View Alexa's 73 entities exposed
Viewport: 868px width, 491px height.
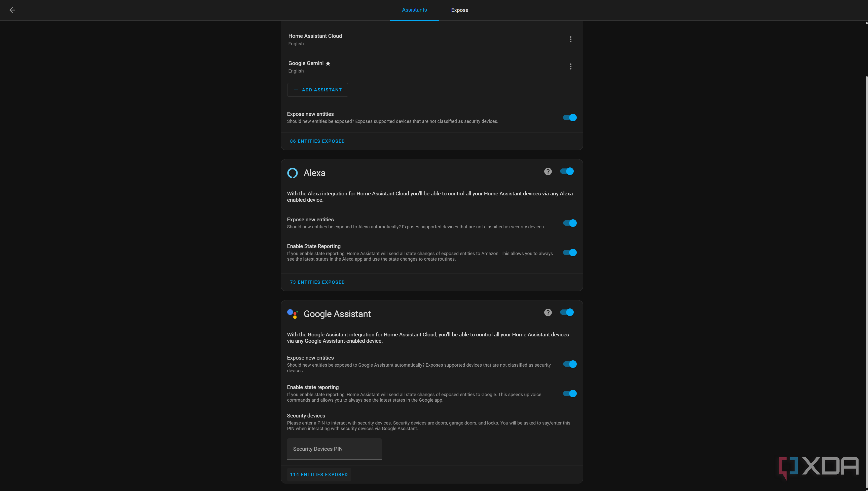pos(317,282)
